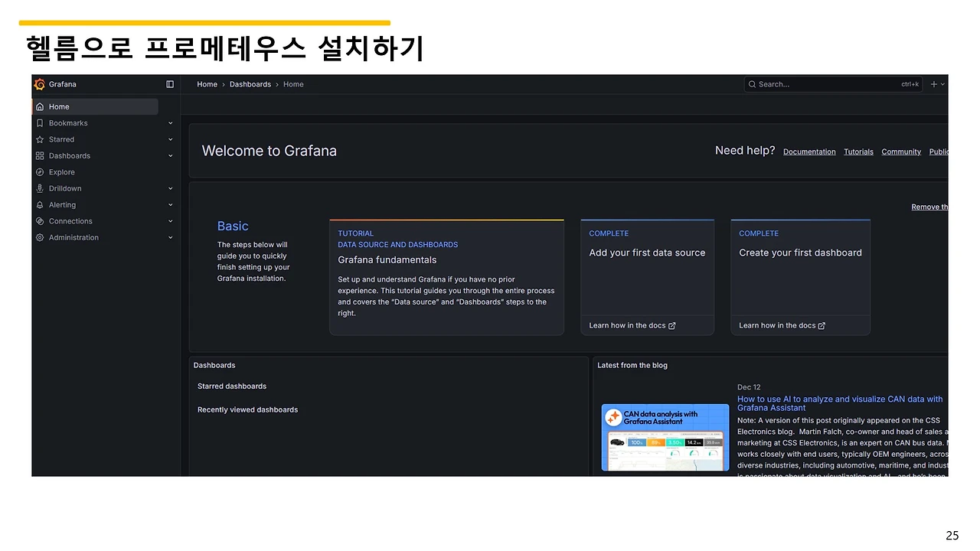Open the Documentation help link
The image size is (980, 551).
click(x=809, y=152)
